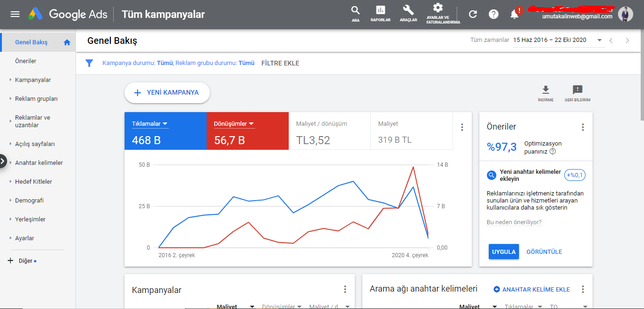Open the Geri Bildirim feedback icon
This screenshot has width=644, height=309.
pos(577,93)
